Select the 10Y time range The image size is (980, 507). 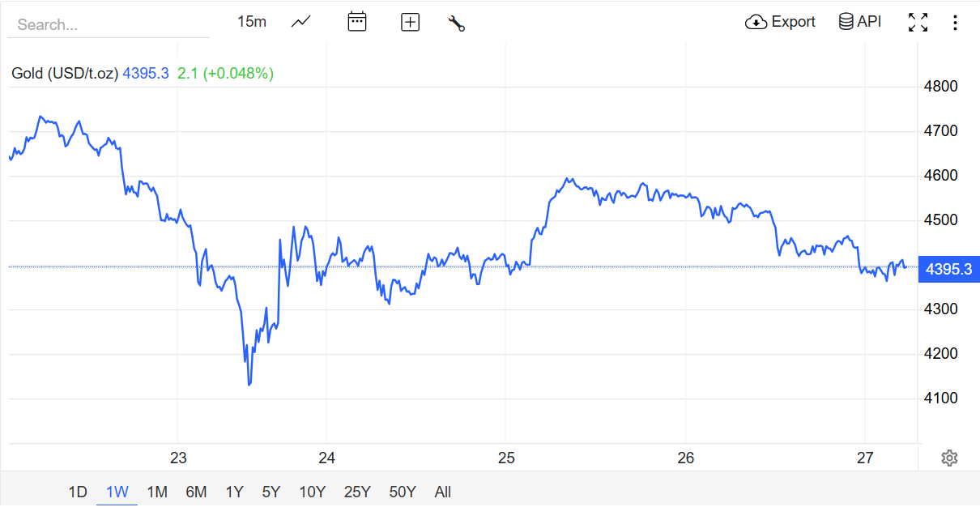[312, 492]
